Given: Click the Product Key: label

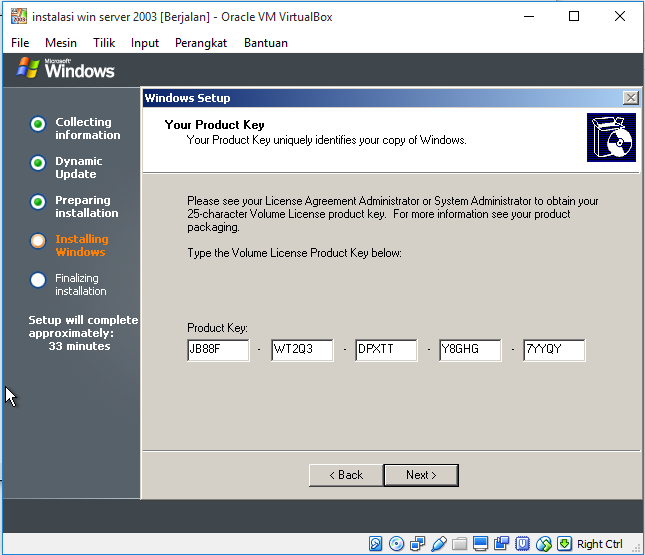Looking at the screenshot, I should coord(217,328).
